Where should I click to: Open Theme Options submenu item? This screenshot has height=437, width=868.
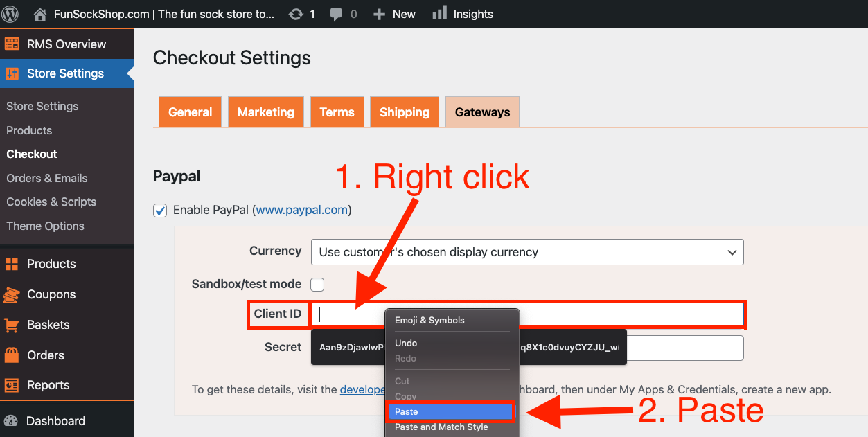tap(45, 226)
